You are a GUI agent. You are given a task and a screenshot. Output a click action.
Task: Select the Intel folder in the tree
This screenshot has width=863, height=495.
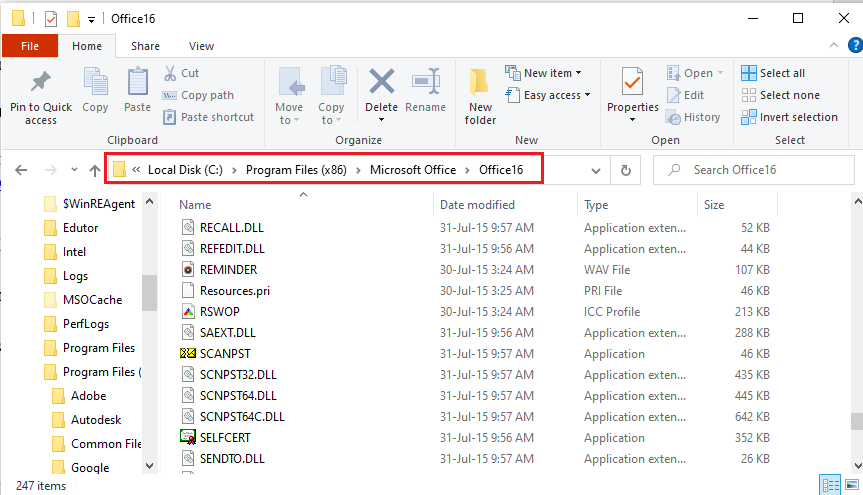(x=74, y=252)
